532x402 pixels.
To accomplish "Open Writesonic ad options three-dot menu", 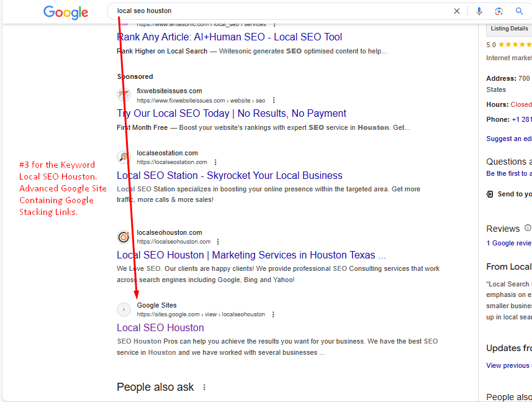I will (274, 24).
